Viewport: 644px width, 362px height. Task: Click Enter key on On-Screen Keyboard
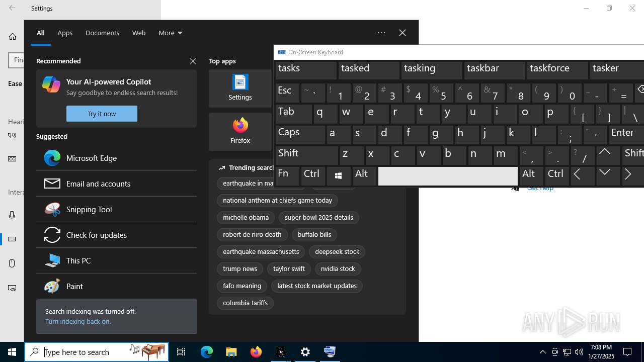[x=626, y=134]
